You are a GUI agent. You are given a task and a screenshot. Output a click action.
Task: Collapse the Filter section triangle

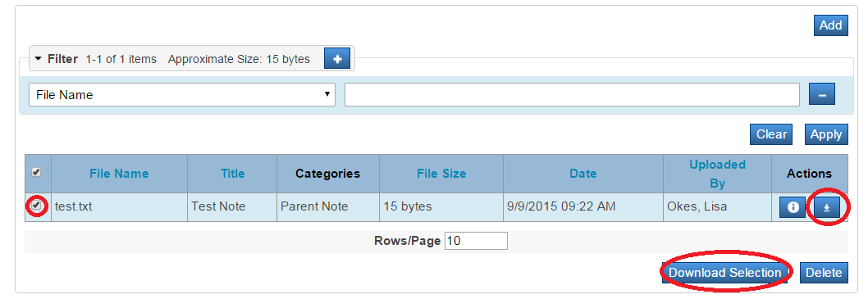[x=39, y=59]
